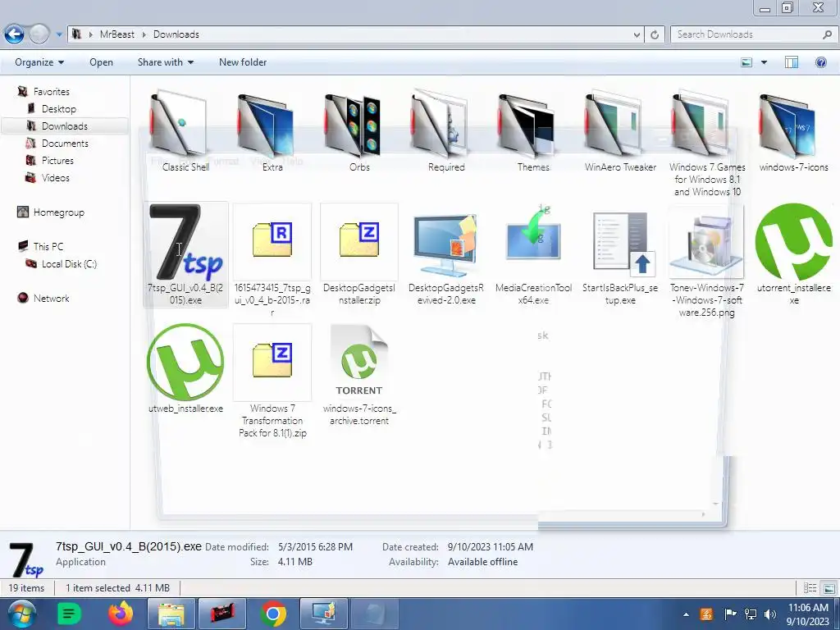Viewport: 840px width, 630px height.
Task: Select utweb_installer.exe
Action: 185,368
